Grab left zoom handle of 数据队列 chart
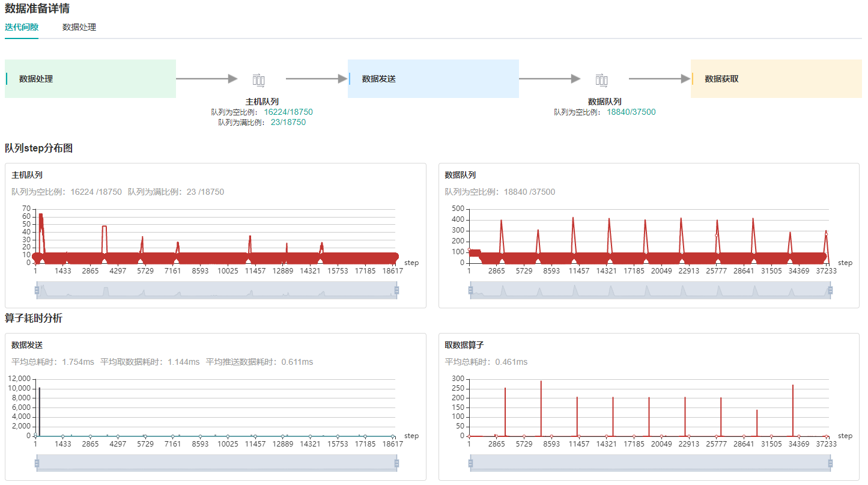Image resolution: width=868 pixels, height=485 pixels. [470, 291]
